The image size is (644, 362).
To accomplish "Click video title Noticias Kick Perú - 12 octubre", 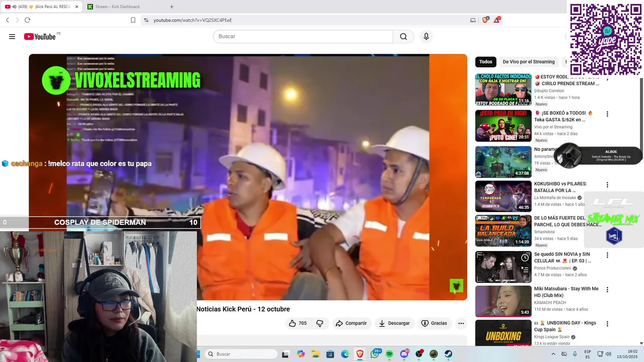I will pos(243,309).
